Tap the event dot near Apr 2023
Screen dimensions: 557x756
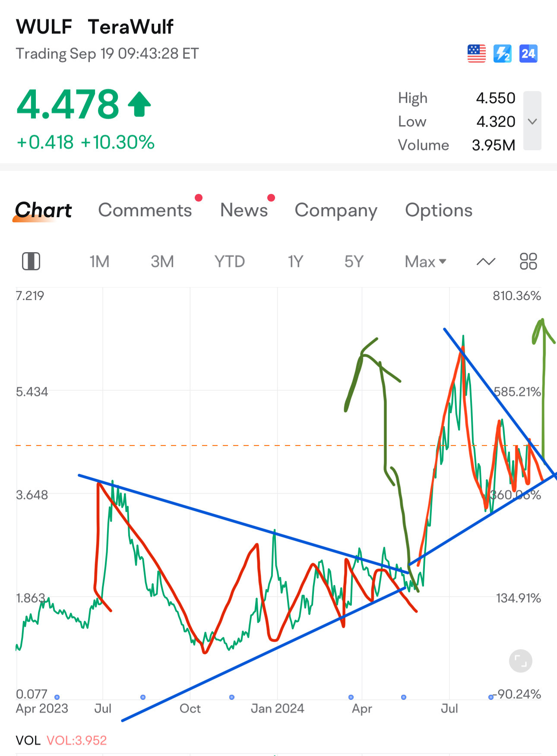[57, 697]
